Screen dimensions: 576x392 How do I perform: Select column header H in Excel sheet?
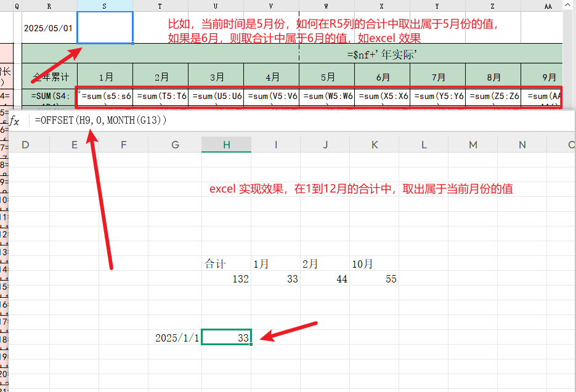tap(226, 145)
